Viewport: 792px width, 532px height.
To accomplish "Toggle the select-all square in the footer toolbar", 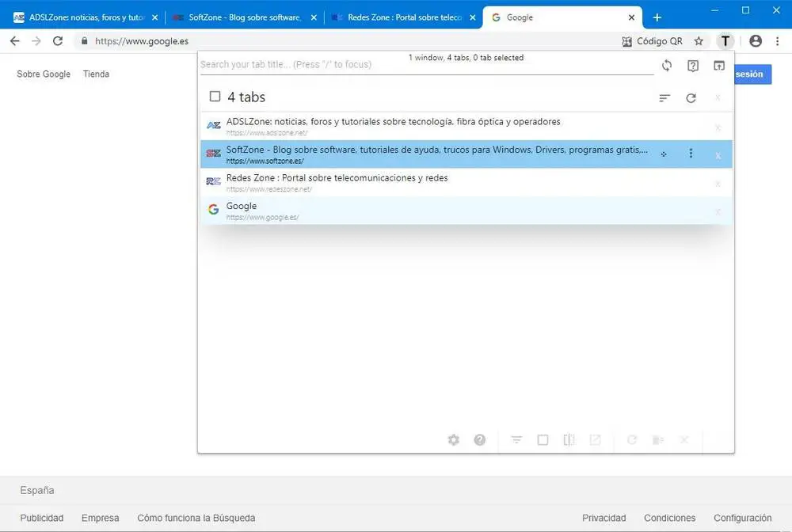I will (543, 439).
